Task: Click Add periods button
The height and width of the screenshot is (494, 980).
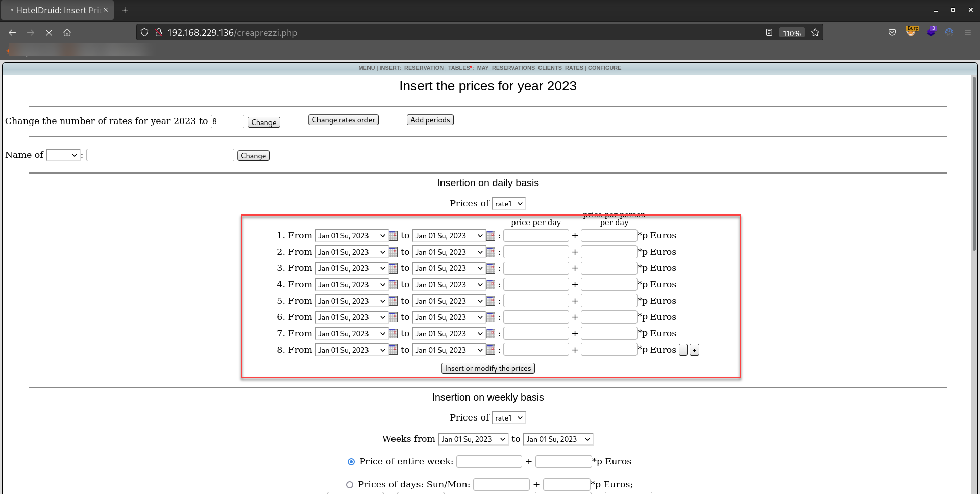Action: click(430, 120)
